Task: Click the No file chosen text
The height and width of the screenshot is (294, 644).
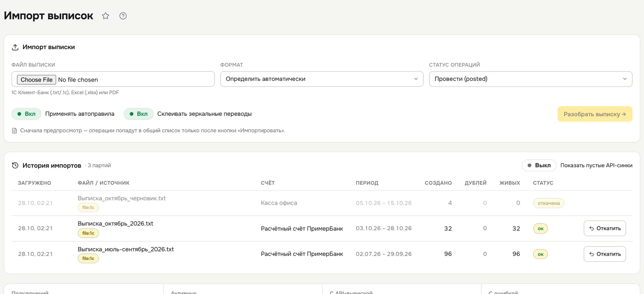Action: coord(78,80)
